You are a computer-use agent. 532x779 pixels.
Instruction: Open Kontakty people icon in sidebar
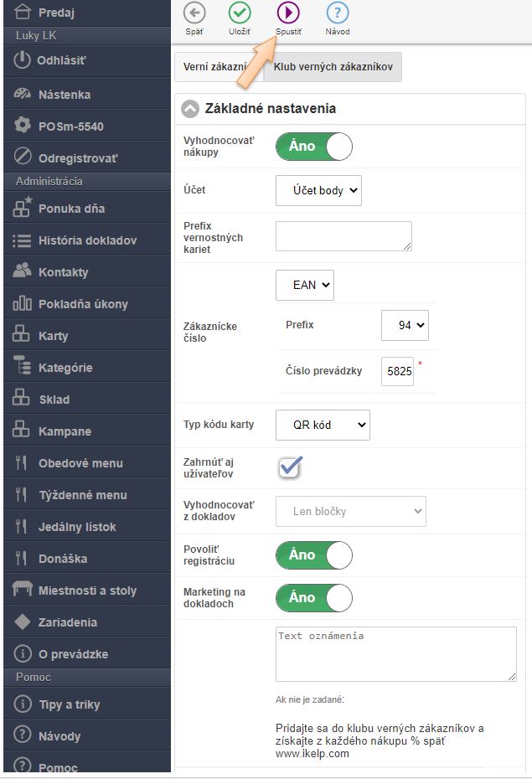[x=23, y=271]
